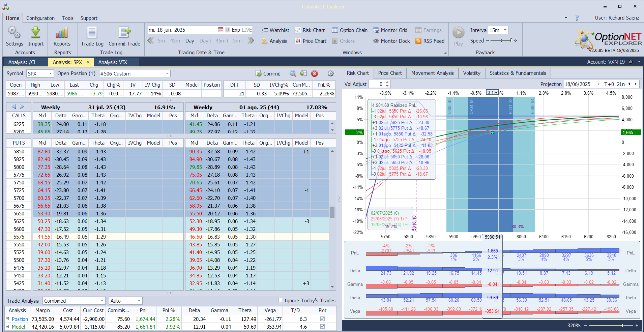Screen dimensions: 644x332
Task: Jump forward with double-right arrows
Action: [x=251, y=40]
